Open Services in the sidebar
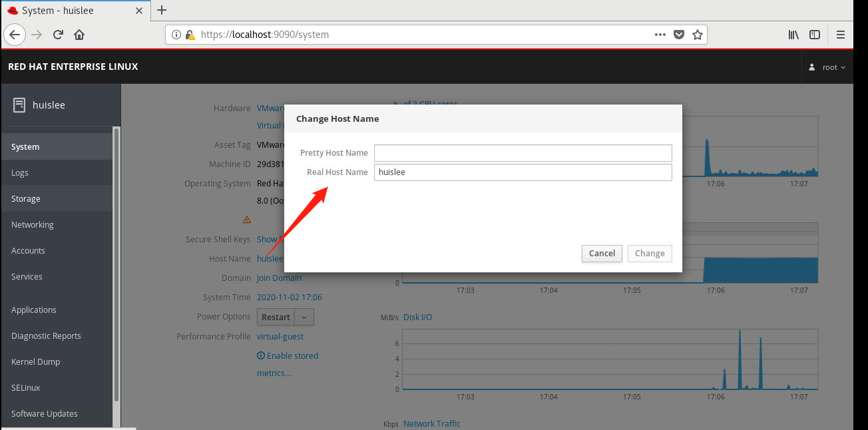Screen dimensions: 868x430 pos(57,276)
